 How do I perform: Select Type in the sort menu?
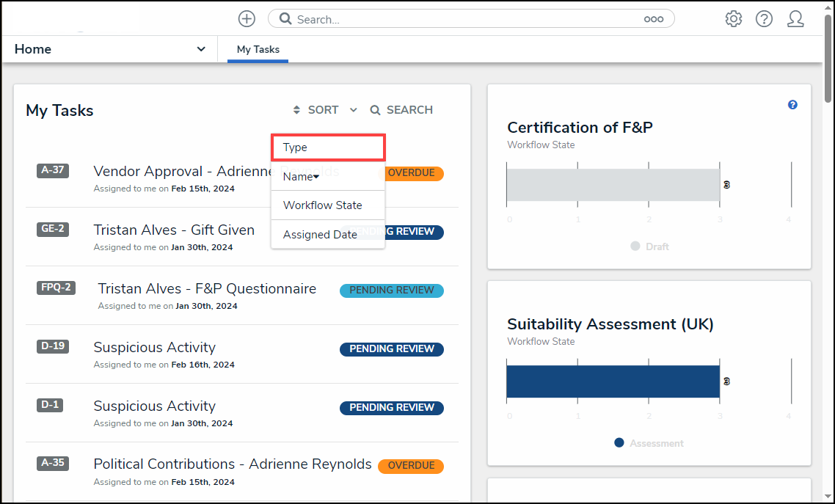point(327,147)
